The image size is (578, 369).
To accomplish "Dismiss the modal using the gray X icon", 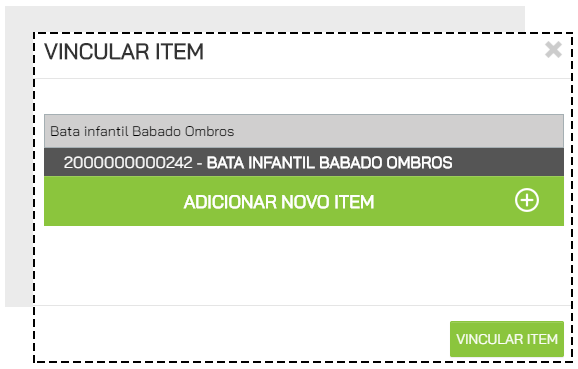I will (x=553, y=50).
